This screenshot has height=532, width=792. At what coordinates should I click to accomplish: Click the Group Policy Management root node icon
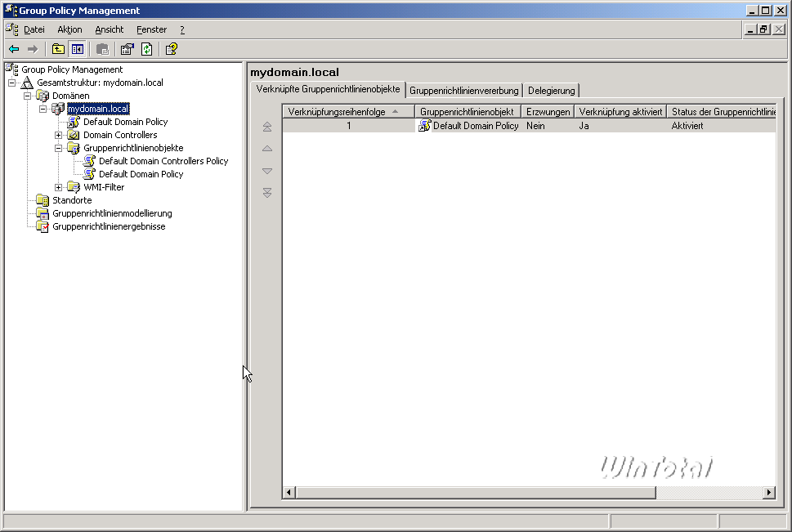(12, 69)
